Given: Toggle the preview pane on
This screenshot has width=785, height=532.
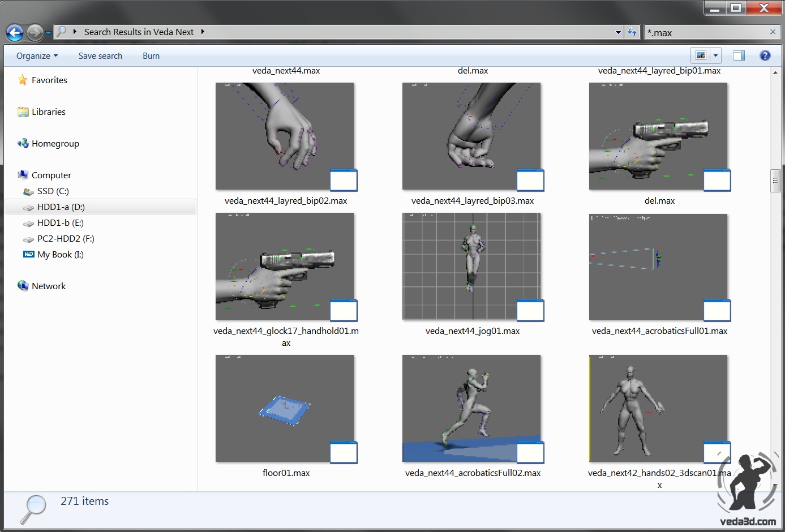Looking at the screenshot, I should [739, 55].
